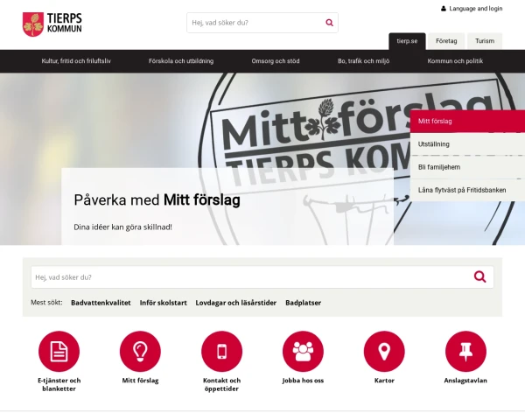
Task: Open the Kontakt och öppettider phone icon
Action: tap(221, 352)
